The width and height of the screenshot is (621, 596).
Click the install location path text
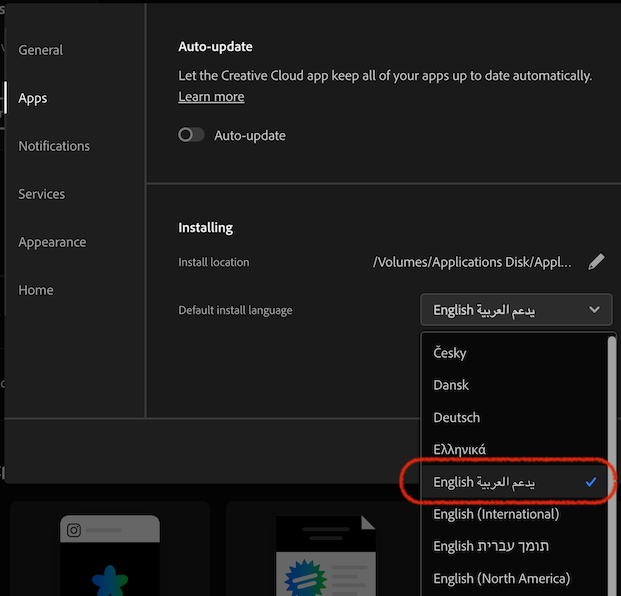tap(472, 262)
